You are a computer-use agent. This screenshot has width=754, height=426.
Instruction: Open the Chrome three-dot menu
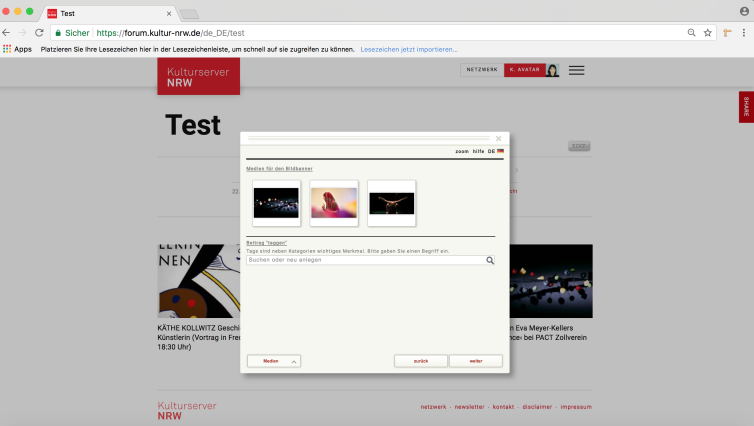pos(743,32)
